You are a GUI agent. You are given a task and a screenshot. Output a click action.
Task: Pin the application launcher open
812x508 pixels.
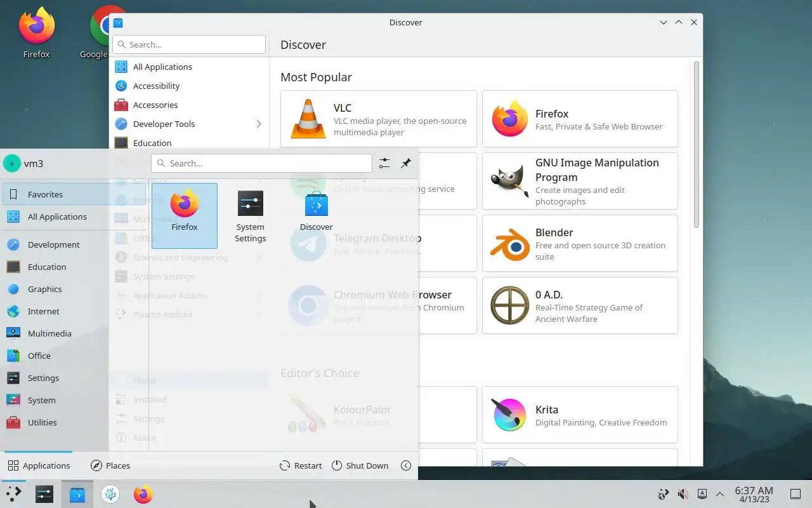coord(406,163)
